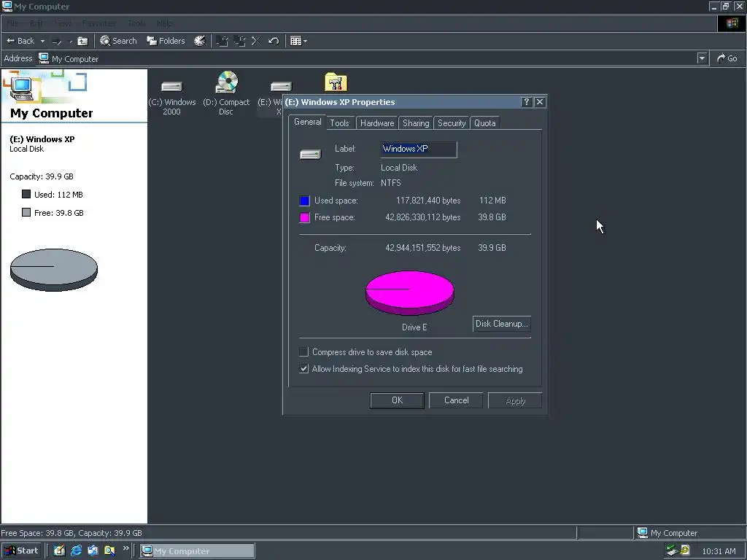The image size is (747, 560).
Task: Click the grey pie chart in sidebar
Action: point(54,270)
